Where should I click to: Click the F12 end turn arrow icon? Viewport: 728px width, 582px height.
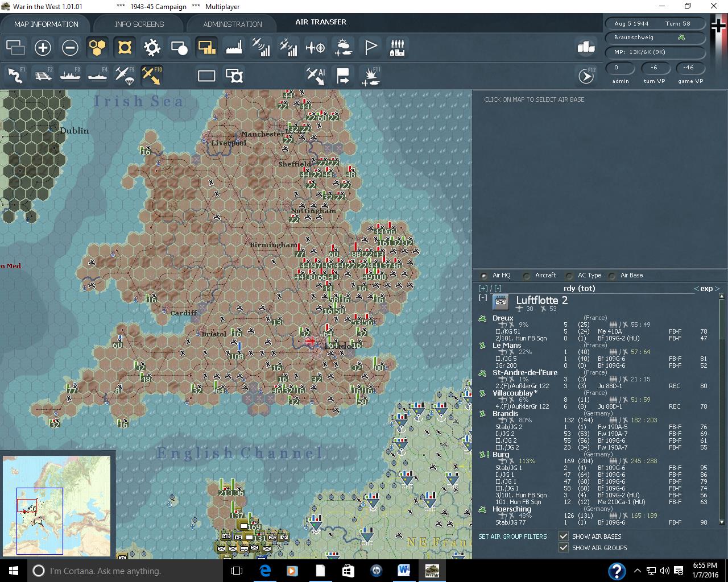[x=586, y=75]
